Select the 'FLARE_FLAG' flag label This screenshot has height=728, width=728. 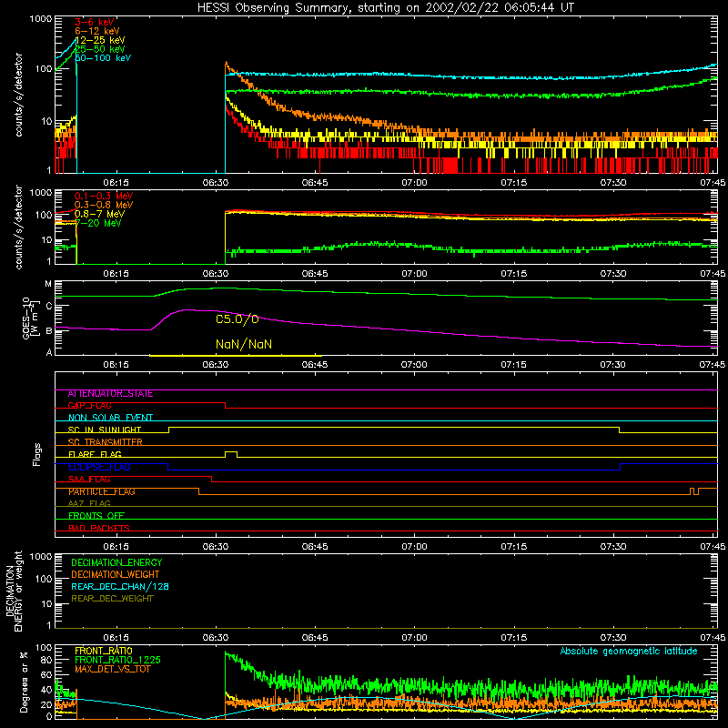pos(95,454)
